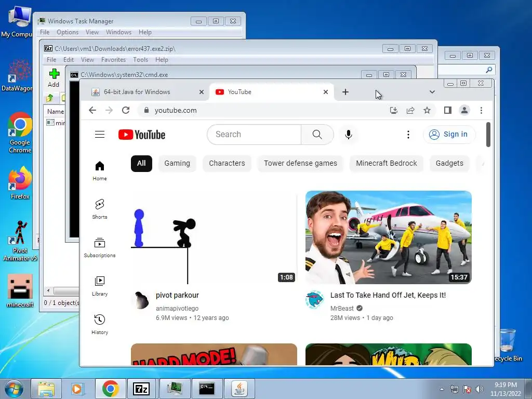The height and width of the screenshot is (399, 532).
Task: Toggle Chrome's side panel
Action: [x=447, y=110]
